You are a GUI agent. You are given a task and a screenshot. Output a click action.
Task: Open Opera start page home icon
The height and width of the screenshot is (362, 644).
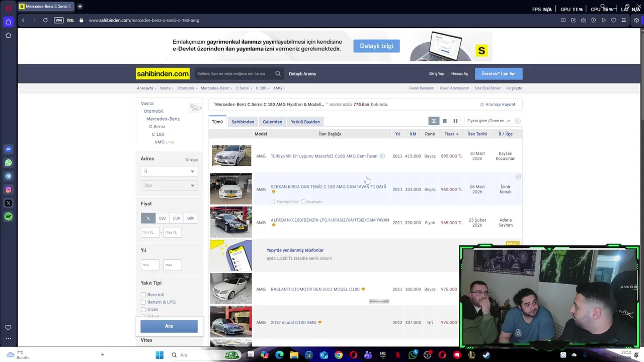8,22
